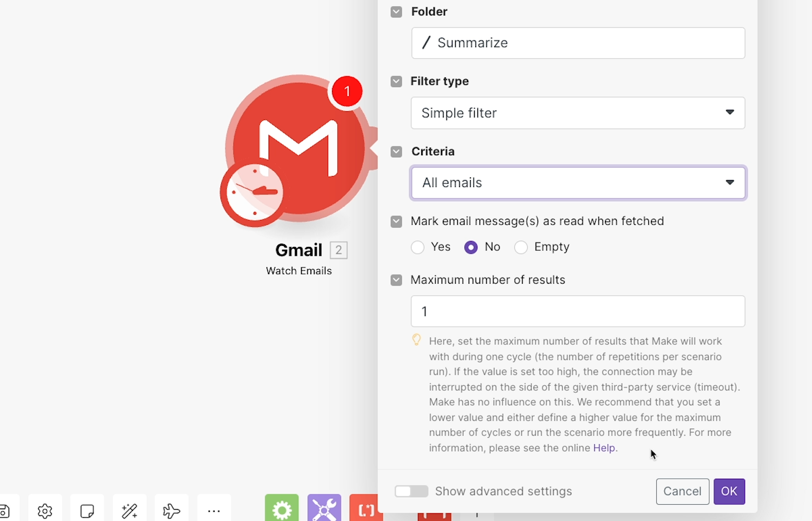Click the Cancel button
The image size is (812, 521).
pos(682,491)
